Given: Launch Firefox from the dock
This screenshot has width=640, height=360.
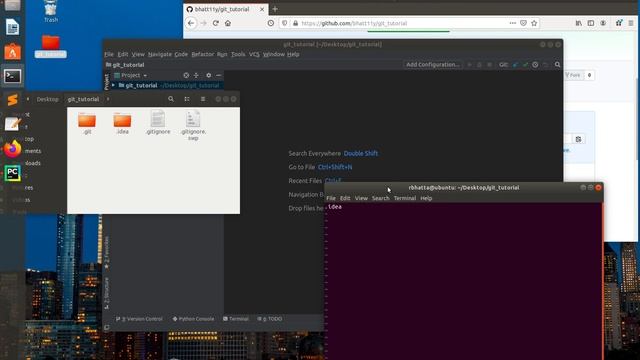Looking at the screenshot, I should [x=12, y=149].
